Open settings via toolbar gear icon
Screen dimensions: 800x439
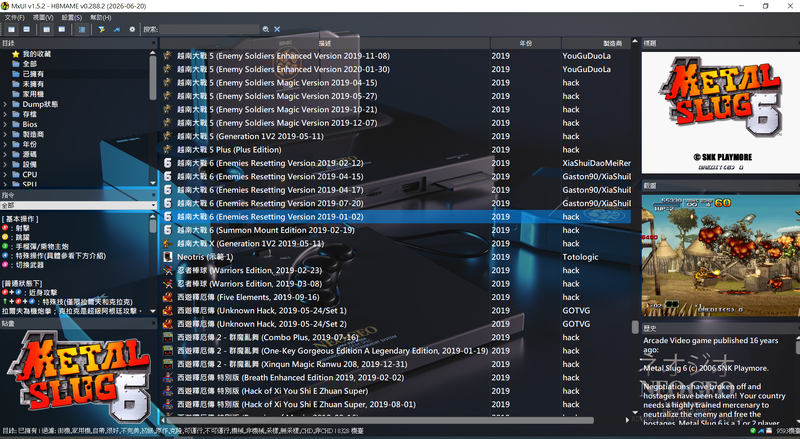click(x=132, y=30)
